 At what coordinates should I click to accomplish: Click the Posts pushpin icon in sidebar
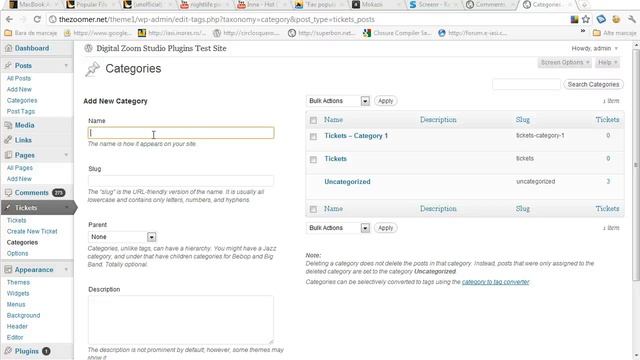8,65
